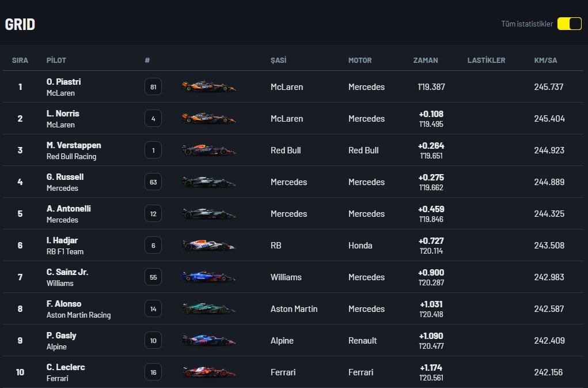Click Sainz's blue Williams car image
The height and width of the screenshot is (388, 588).
[209, 277]
